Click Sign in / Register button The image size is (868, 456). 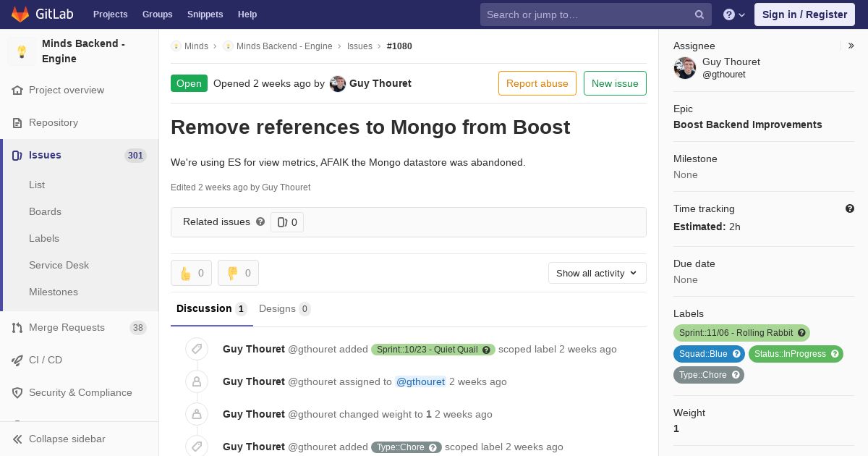(x=804, y=14)
